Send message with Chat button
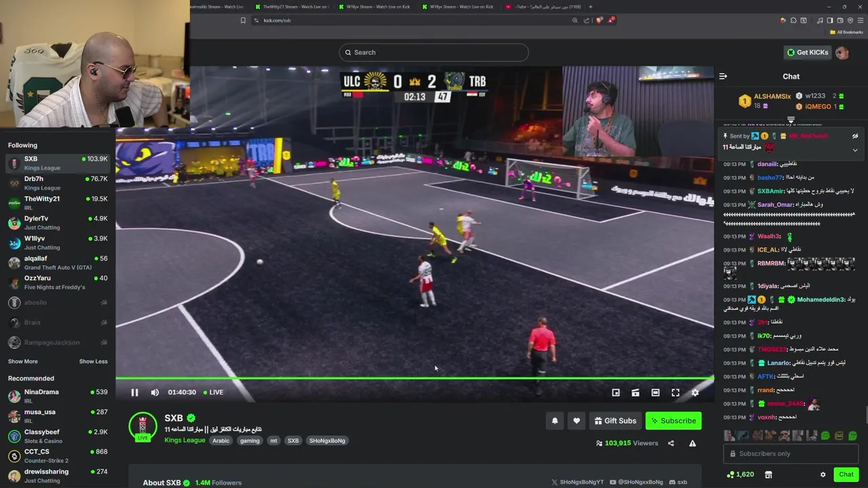Screen dimensions: 868x488 846,474
